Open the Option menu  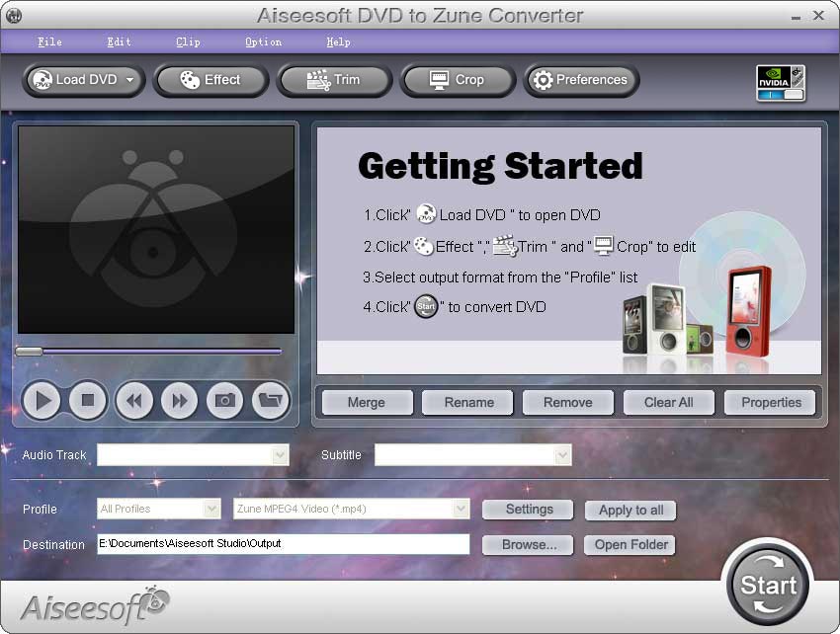pyautogui.click(x=263, y=41)
